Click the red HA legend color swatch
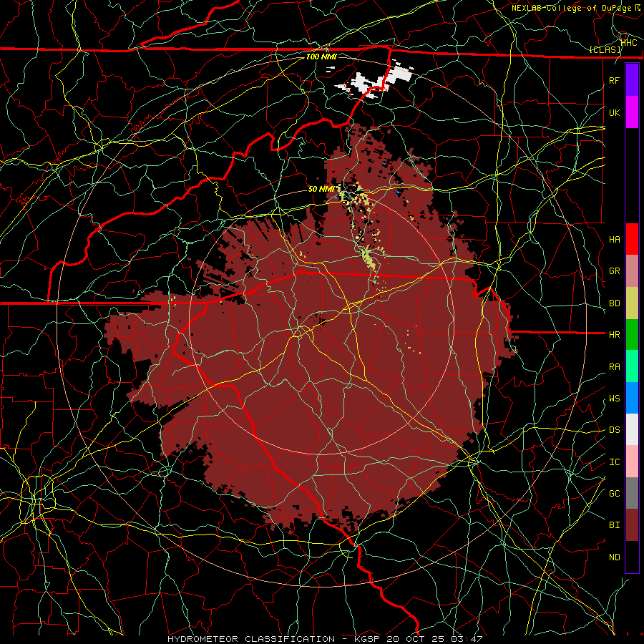The image size is (644, 644). coord(632,239)
